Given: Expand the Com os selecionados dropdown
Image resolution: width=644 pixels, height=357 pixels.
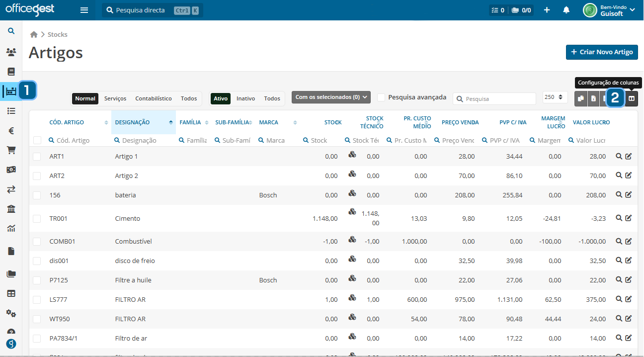Looking at the screenshot, I should (331, 97).
